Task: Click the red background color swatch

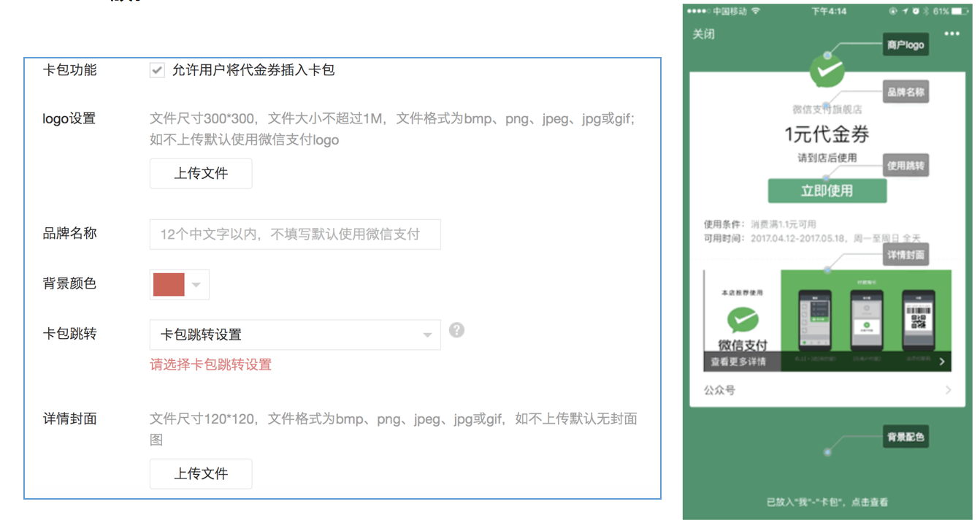Action: tap(169, 285)
